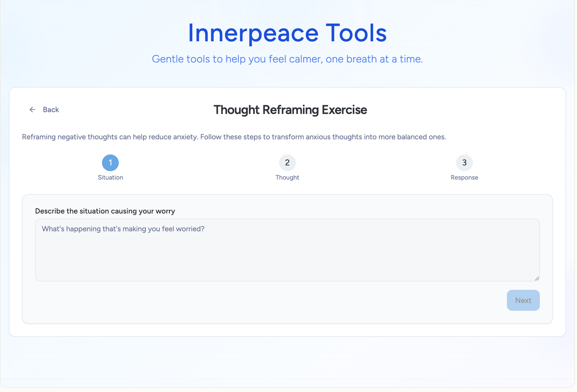Go back using the Back link

click(50, 110)
